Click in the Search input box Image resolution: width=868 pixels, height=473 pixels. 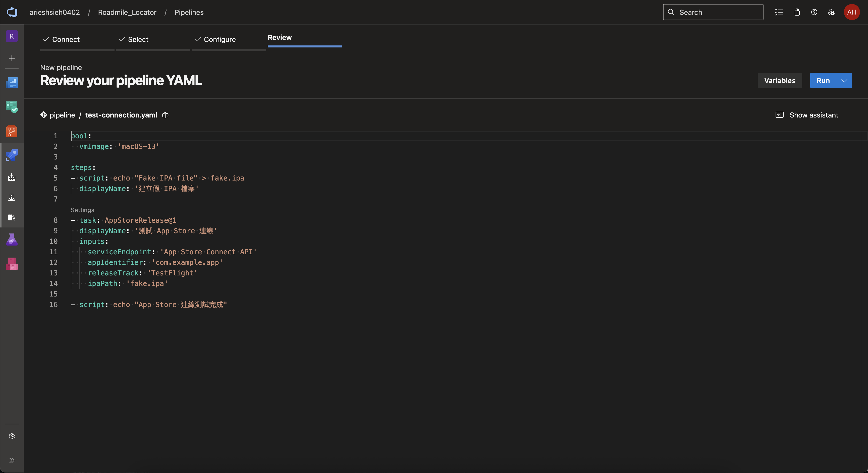click(x=718, y=12)
